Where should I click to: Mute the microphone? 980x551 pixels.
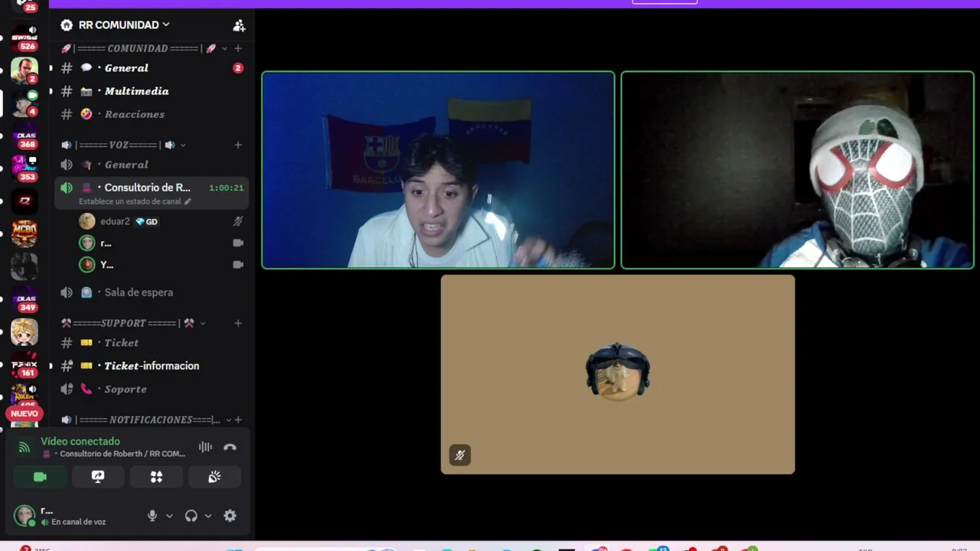click(152, 516)
